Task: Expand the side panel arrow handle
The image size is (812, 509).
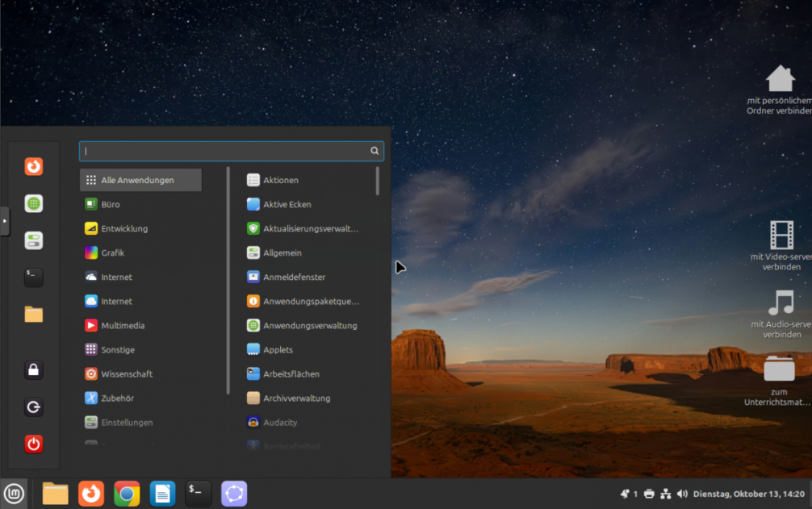Action: pos(5,221)
